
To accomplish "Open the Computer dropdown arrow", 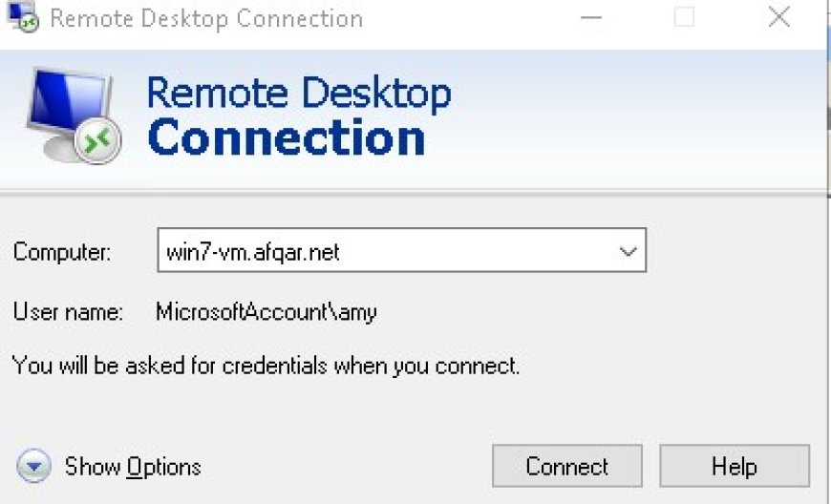I will pyautogui.click(x=628, y=251).
